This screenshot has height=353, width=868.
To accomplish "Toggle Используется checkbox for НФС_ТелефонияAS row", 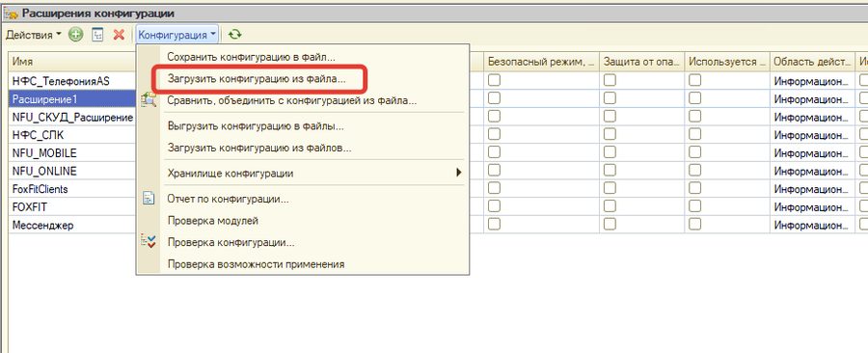I will point(694,80).
